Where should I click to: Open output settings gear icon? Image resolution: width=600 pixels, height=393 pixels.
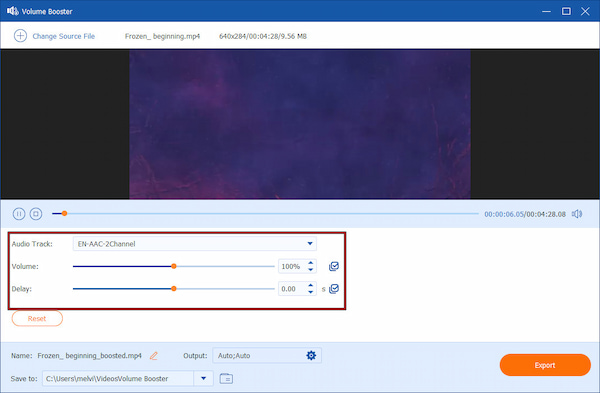(311, 355)
